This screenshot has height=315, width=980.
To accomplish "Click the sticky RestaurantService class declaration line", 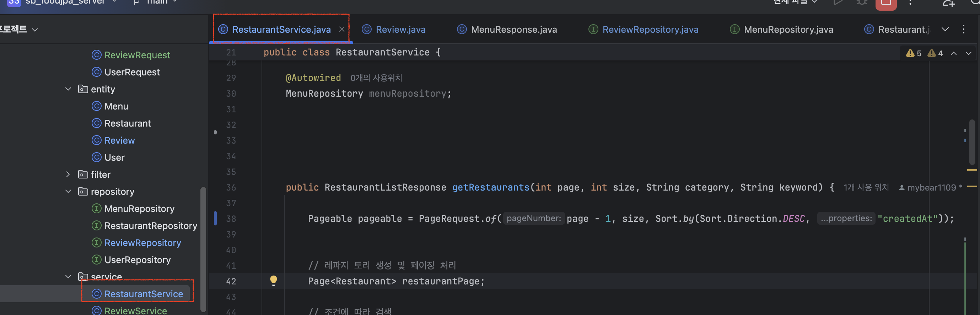I will click(x=352, y=52).
